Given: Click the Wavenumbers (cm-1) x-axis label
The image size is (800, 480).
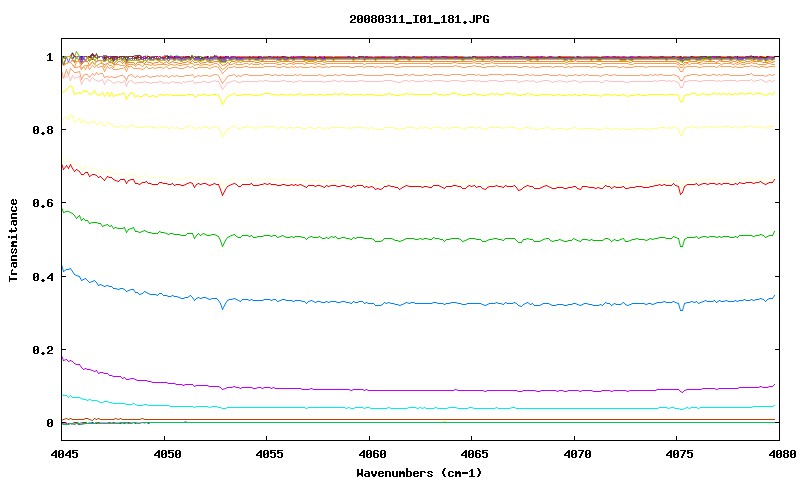Looking at the screenshot, I should click(419, 472).
